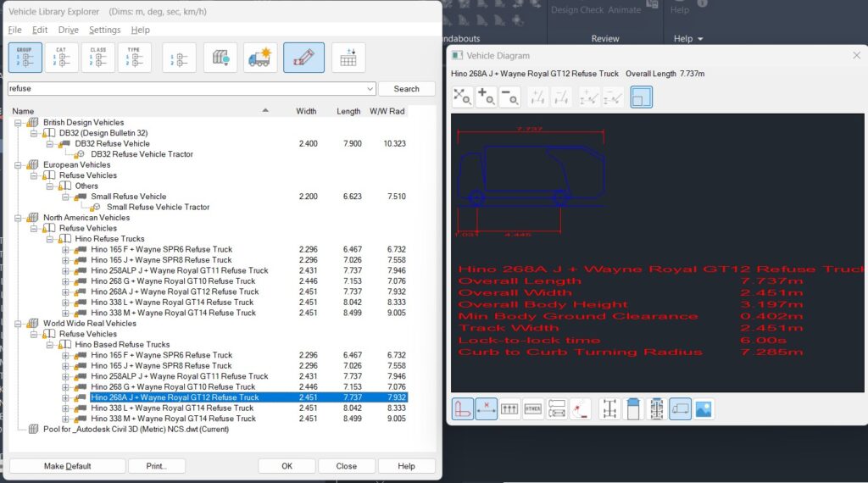Select DB32 Refuse Vehicle row
The image size is (868, 483).
pos(113,144)
